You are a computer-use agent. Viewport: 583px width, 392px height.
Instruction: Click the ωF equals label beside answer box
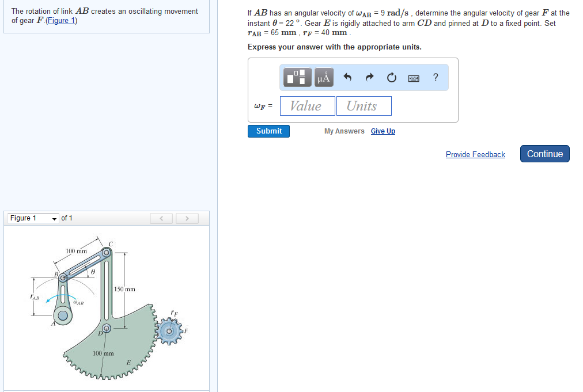tap(263, 105)
